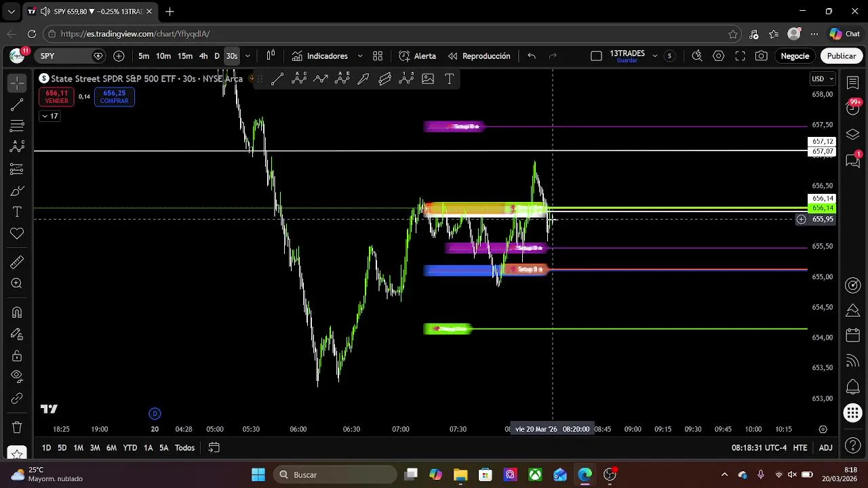Open the patterns drawing tools
Image resolution: width=868 pixels, height=488 pixels.
point(17,147)
